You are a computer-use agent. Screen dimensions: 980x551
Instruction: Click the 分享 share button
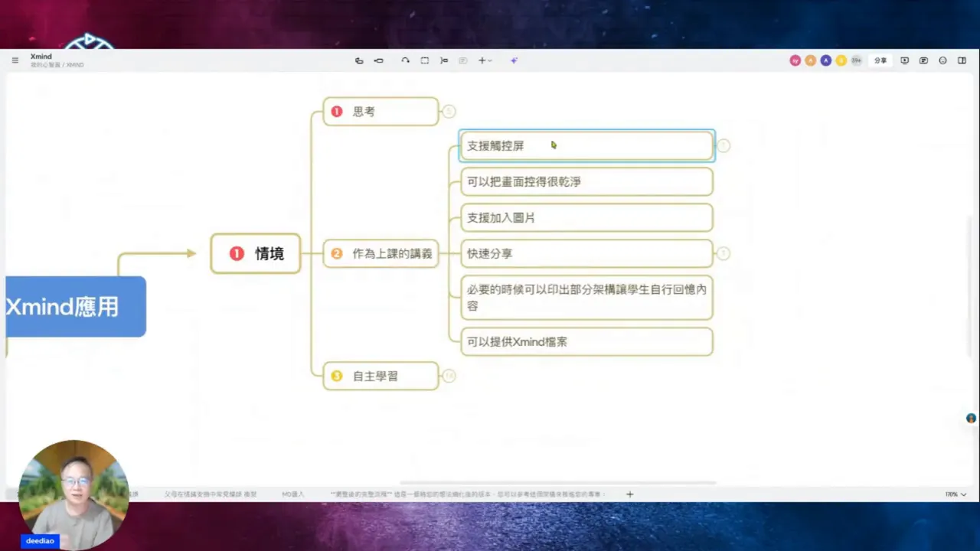(x=880, y=60)
